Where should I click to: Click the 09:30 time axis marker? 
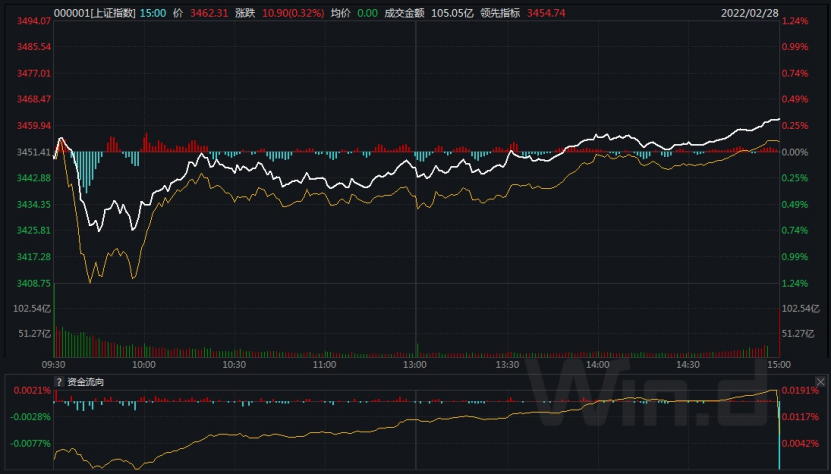(x=54, y=365)
